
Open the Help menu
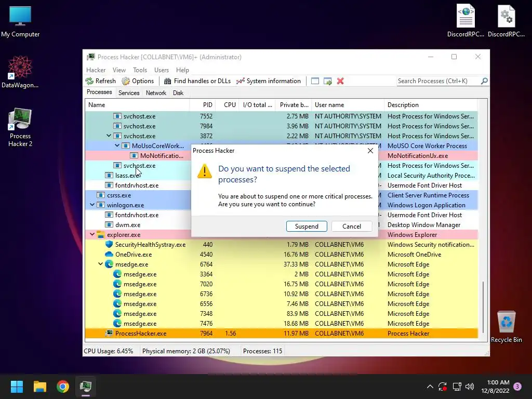coord(182,70)
